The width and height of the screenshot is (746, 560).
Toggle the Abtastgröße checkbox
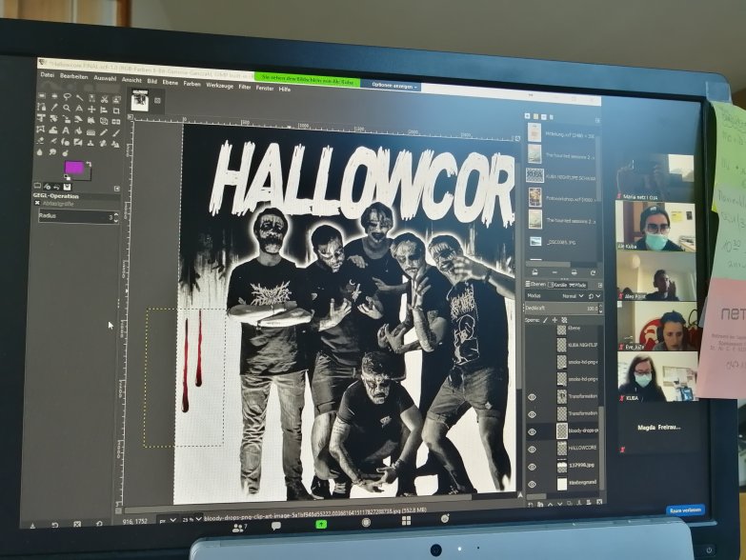click(x=37, y=203)
